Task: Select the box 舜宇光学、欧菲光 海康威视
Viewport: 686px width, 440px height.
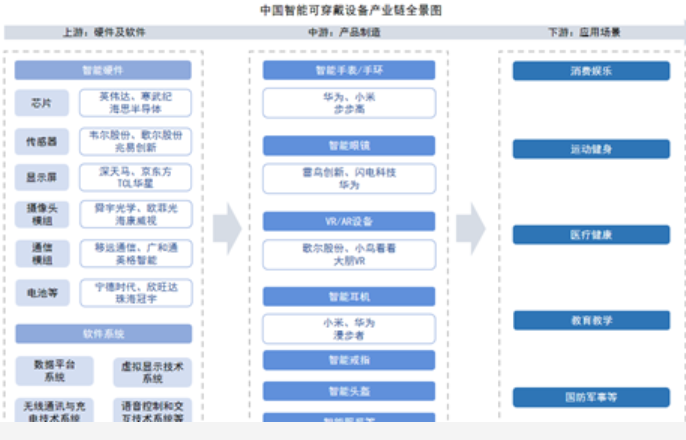Action: [x=136, y=214]
